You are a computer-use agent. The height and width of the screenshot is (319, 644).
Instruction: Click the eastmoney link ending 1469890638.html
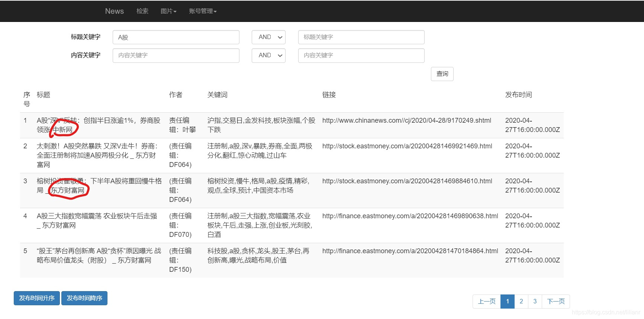[x=410, y=216]
